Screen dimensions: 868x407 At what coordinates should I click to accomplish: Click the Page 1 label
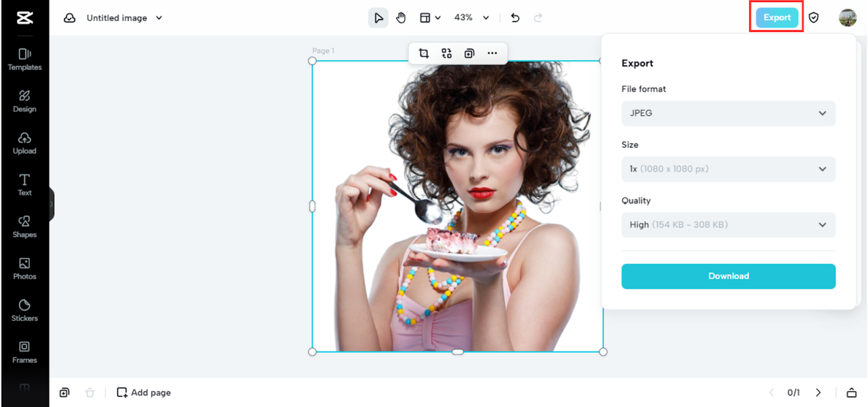(x=323, y=51)
